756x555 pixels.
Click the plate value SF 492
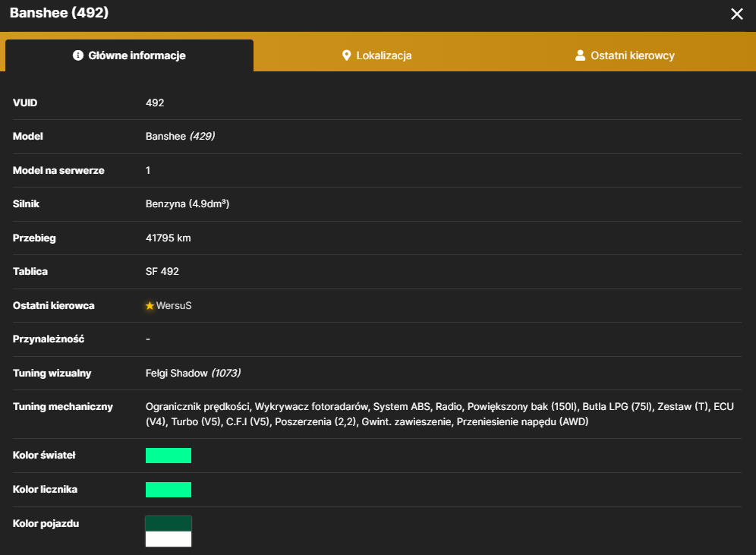pos(162,272)
